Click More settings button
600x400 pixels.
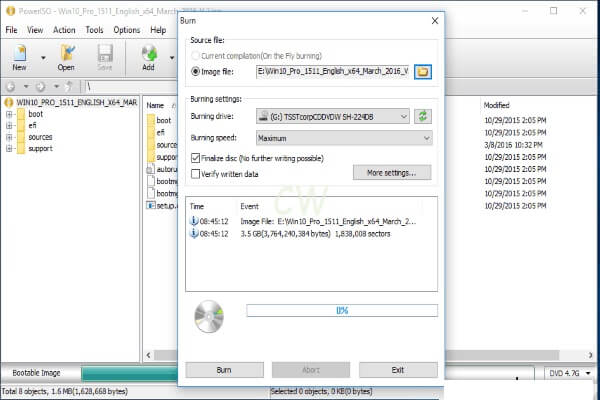point(392,173)
